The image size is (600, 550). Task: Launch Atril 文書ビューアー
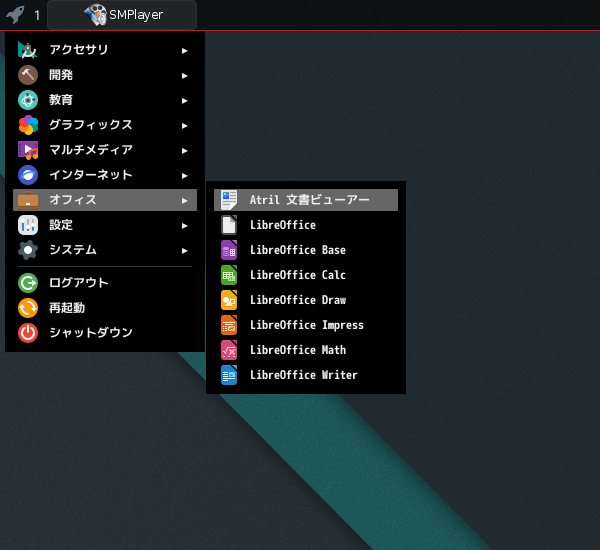point(306,200)
